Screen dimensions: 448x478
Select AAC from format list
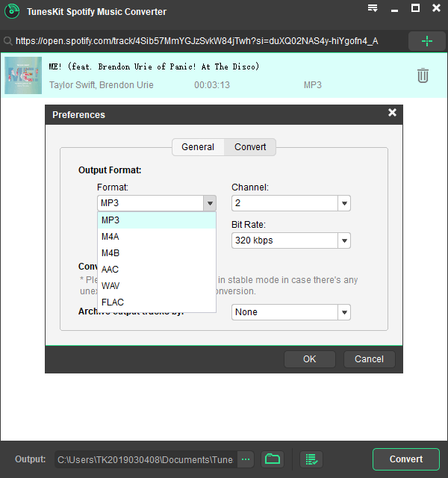pos(157,270)
